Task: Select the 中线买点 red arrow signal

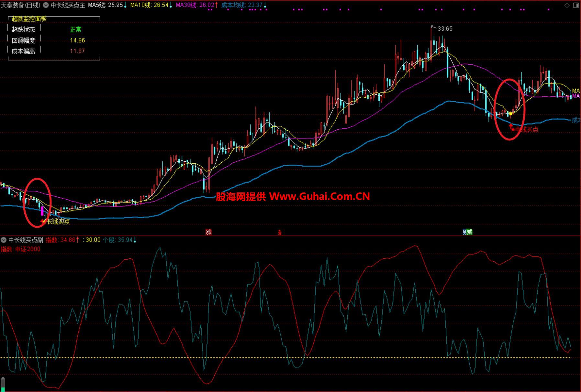Action: [x=512, y=128]
